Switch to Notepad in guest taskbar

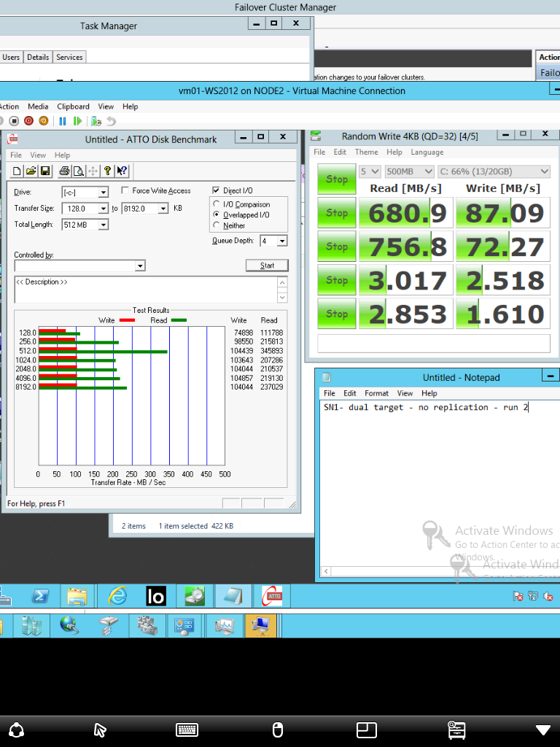[233, 596]
